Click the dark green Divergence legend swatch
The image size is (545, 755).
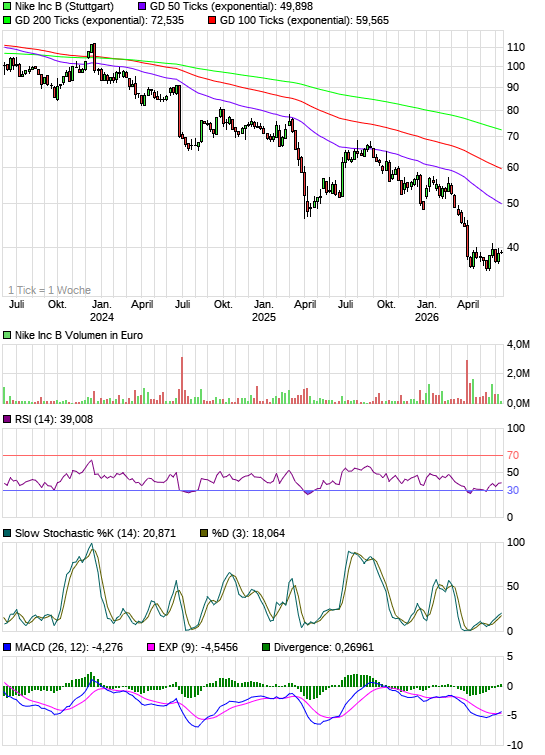(266, 648)
